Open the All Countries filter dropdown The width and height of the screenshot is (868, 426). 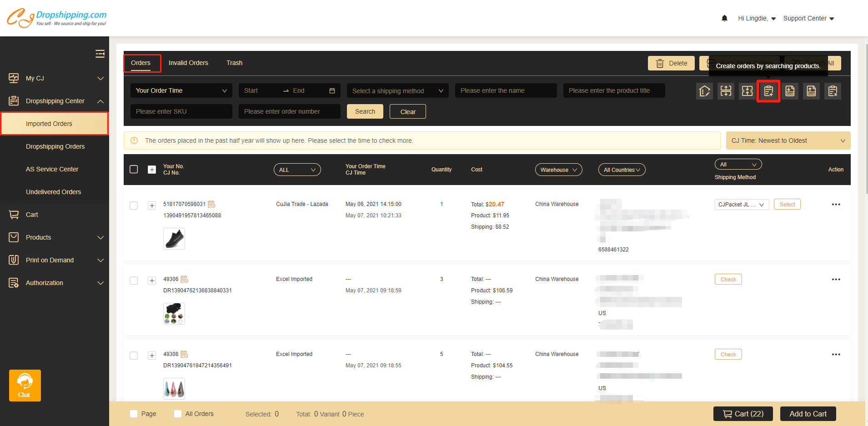point(621,170)
